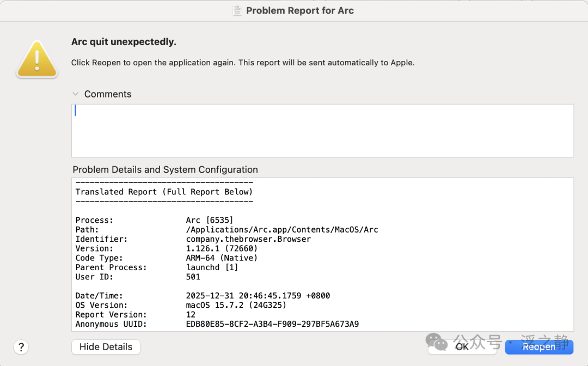Click the "OS Version:" field label

(102, 305)
